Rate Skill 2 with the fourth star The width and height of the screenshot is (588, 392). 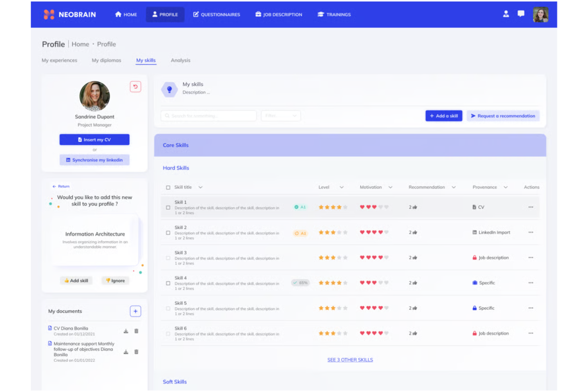[339, 232]
